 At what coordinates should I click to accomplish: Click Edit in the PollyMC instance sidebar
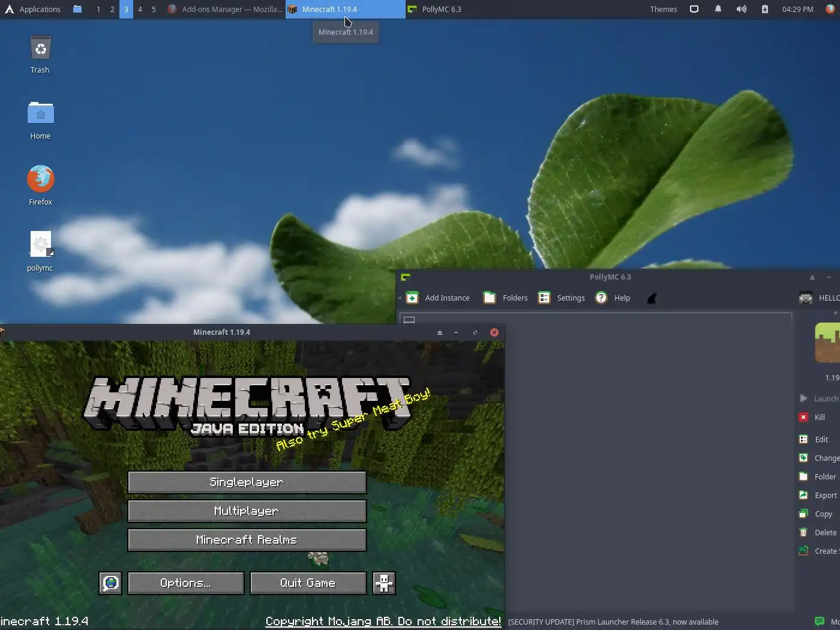click(814, 439)
